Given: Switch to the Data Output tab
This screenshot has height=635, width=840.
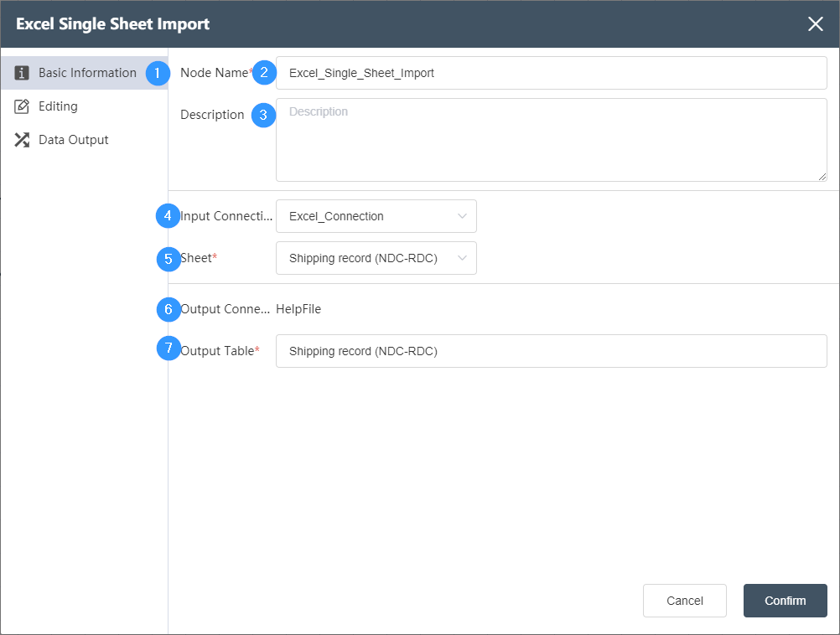Looking at the screenshot, I should coord(84,140).
